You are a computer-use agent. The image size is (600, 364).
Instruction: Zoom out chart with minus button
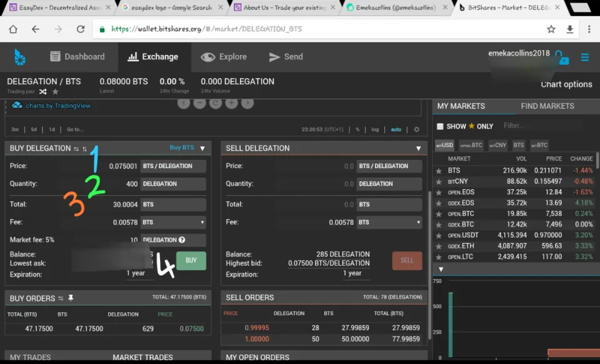[199, 102]
